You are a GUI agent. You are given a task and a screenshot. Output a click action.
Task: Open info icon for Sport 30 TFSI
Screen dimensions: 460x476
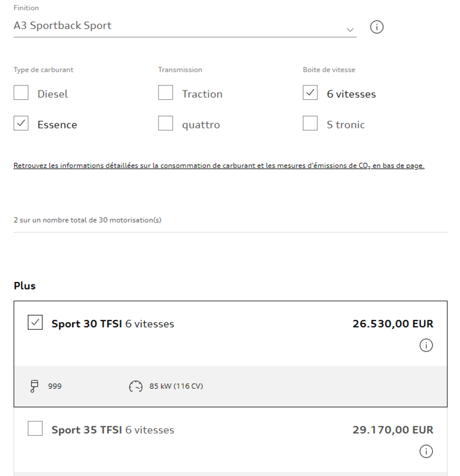pos(426,346)
